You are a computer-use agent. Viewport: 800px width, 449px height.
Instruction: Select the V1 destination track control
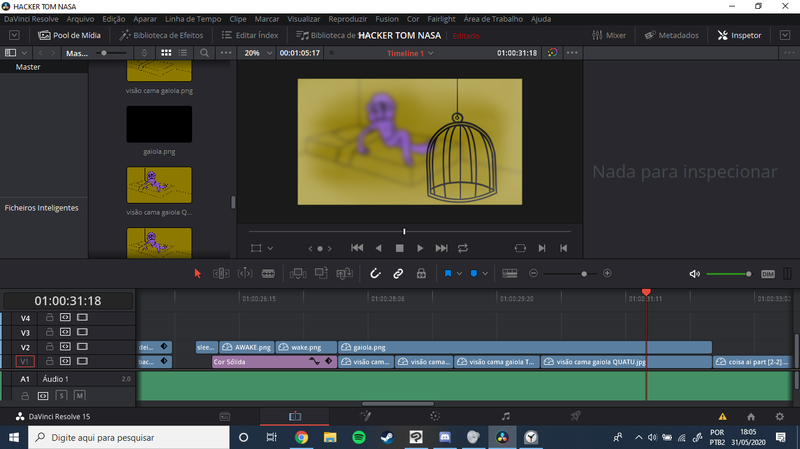[x=24, y=361]
